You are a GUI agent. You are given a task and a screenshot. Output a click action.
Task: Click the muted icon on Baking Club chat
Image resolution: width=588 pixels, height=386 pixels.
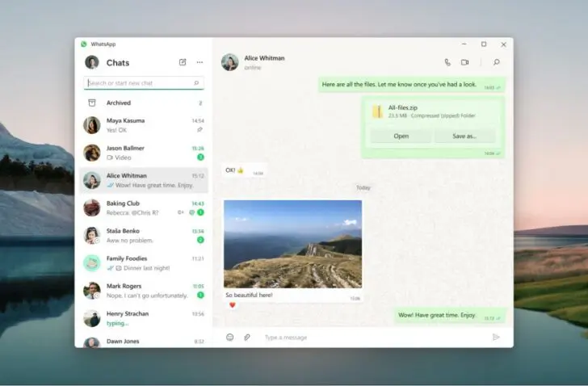tap(180, 212)
